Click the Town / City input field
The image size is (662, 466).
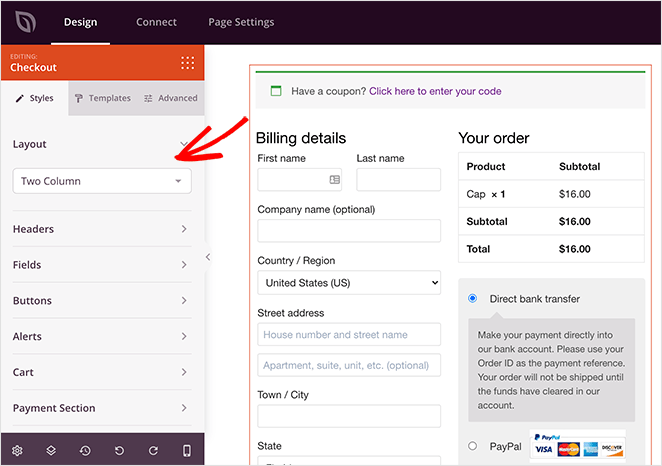349,416
